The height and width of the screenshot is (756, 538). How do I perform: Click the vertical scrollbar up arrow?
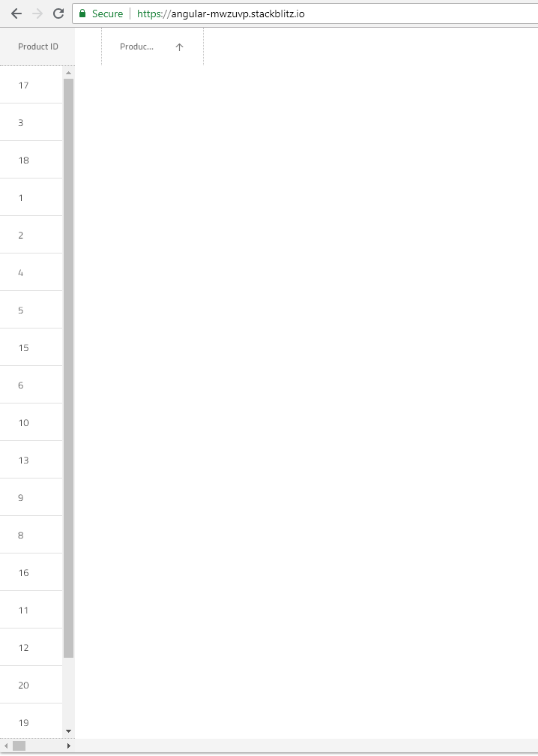pyautogui.click(x=68, y=73)
